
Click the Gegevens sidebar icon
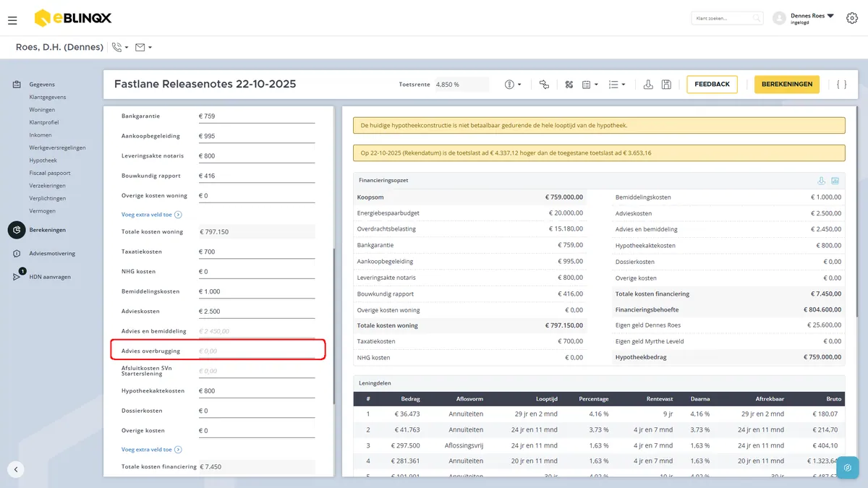pyautogui.click(x=17, y=85)
